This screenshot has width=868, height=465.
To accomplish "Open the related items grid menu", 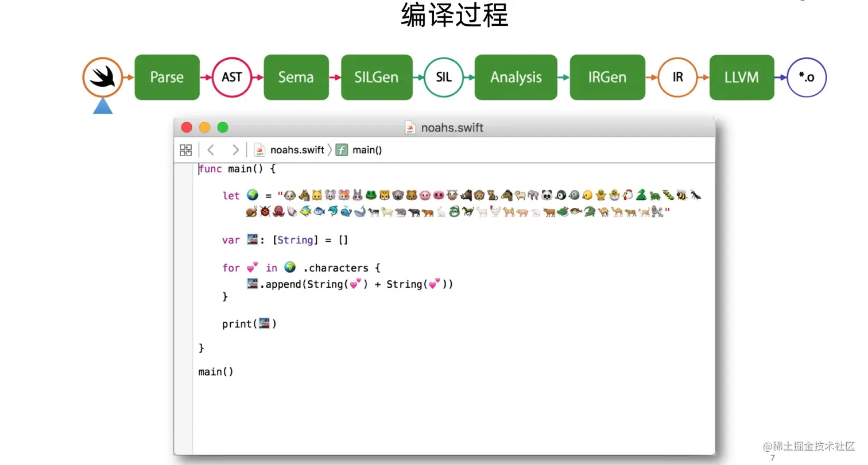I will [x=186, y=150].
